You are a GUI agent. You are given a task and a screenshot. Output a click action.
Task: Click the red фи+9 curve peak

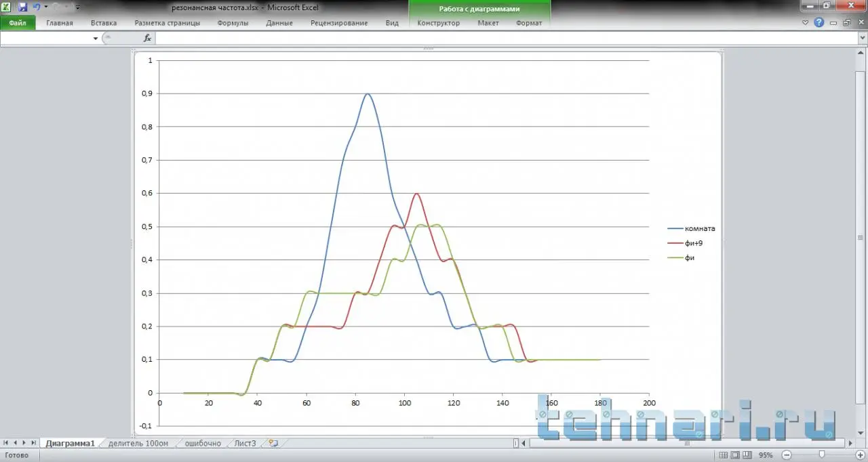click(416, 194)
